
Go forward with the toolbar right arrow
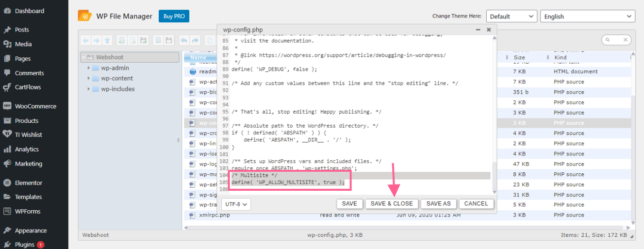97,40
